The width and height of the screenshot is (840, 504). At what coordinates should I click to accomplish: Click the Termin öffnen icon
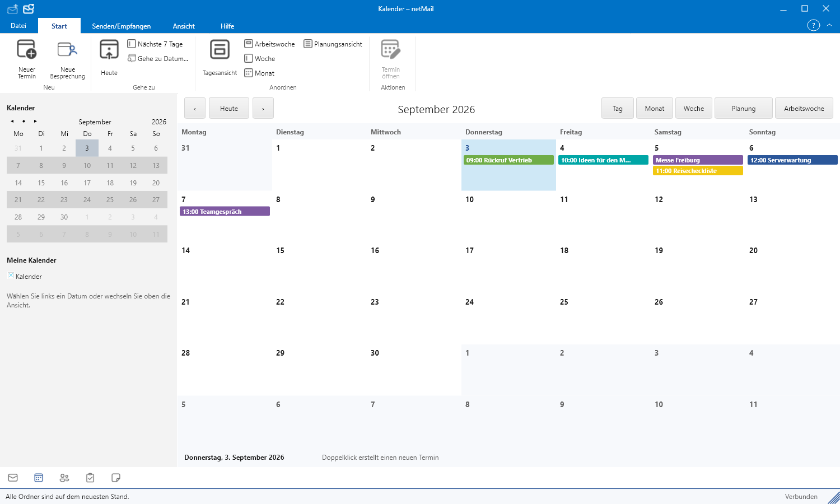(390, 49)
